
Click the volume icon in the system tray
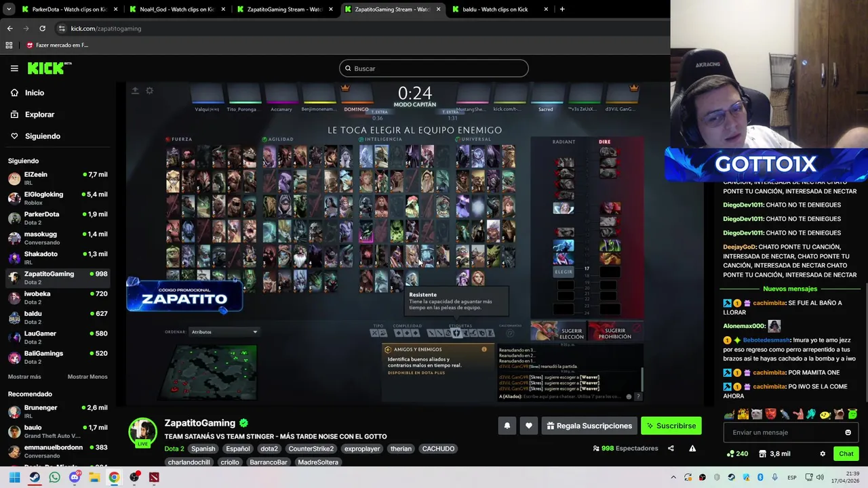click(x=819, y=477)
